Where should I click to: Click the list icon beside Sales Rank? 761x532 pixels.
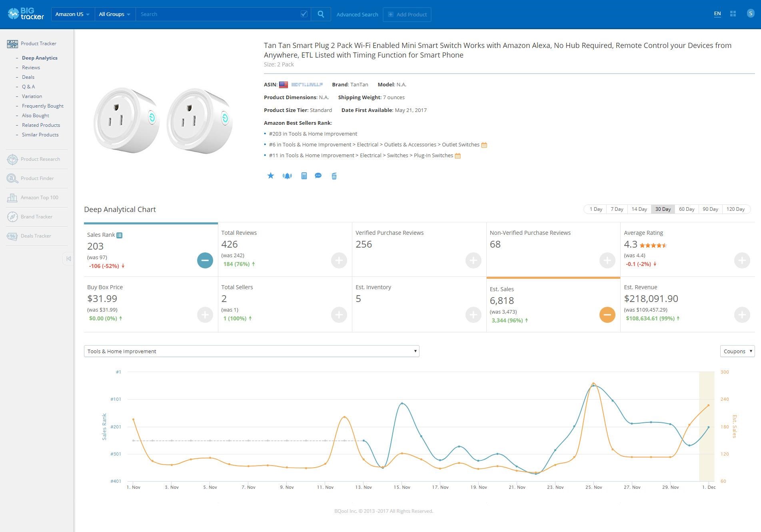point(119,235)
